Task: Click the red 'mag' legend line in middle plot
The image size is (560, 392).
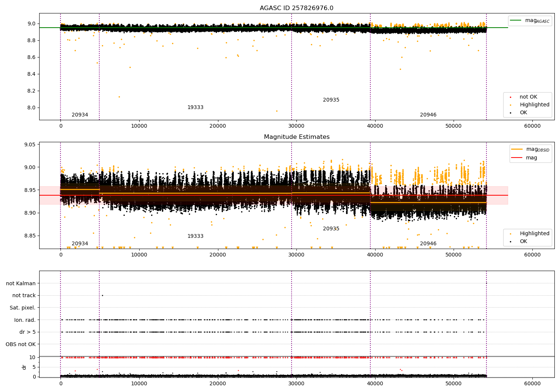Action: tap(517, 158)
